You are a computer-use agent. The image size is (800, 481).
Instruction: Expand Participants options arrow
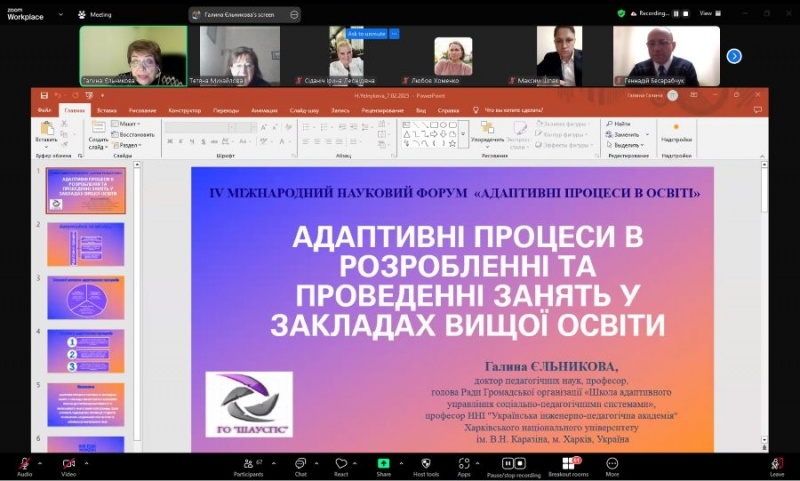coord(273,463)
